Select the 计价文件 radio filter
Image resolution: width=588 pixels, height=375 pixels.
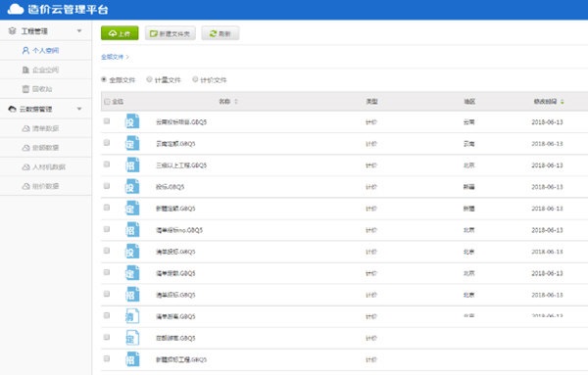tap(195, 79)
